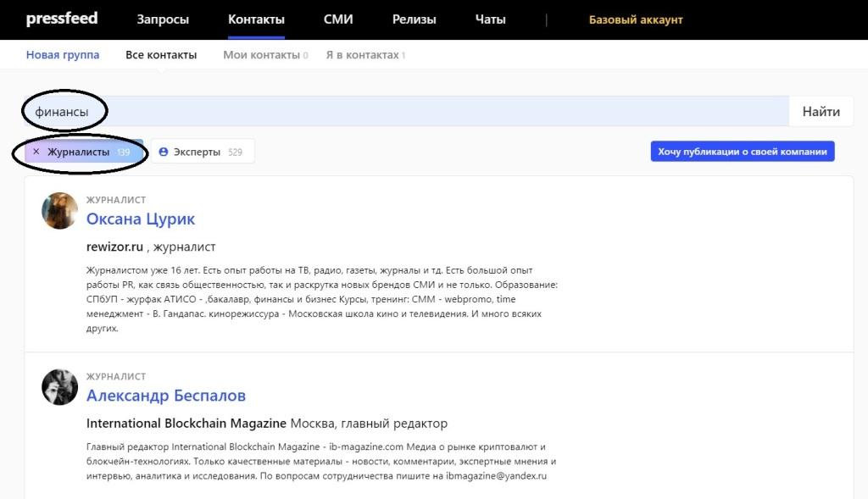Navigate to Релизы in the top bar

pyautogui.click(x=414, y=19)
